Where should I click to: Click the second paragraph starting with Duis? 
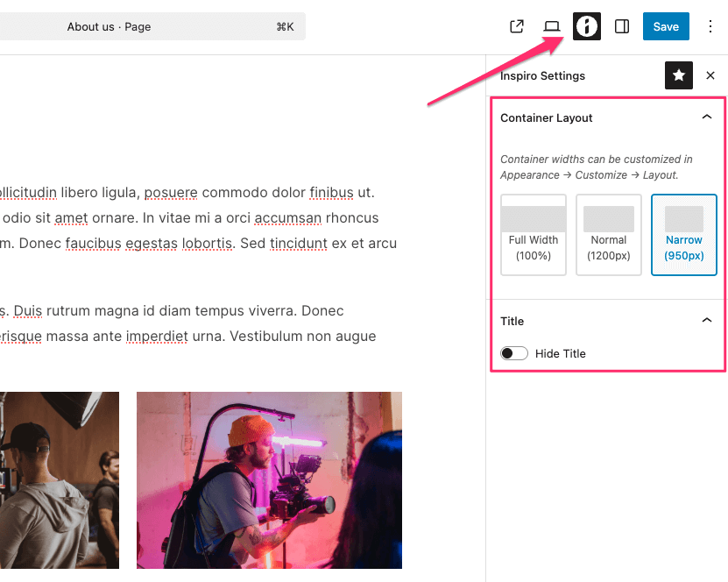pyautogui.click(x=188, y=323)
